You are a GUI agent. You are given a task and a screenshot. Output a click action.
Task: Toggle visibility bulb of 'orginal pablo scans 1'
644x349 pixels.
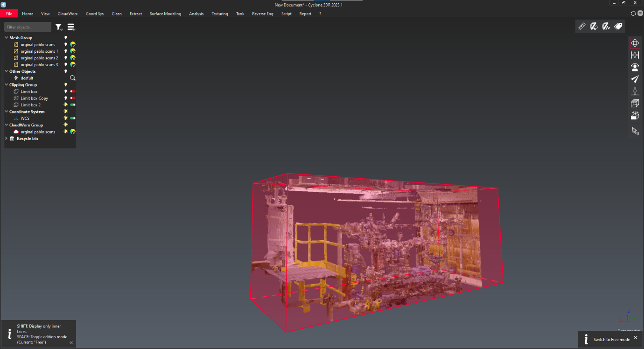click(66, 51)
